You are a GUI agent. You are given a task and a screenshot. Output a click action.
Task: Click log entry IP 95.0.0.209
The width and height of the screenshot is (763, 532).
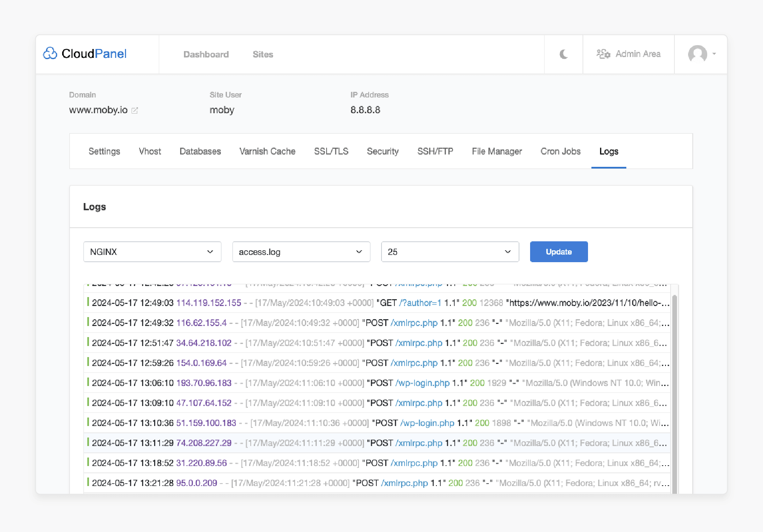point(197,483)
